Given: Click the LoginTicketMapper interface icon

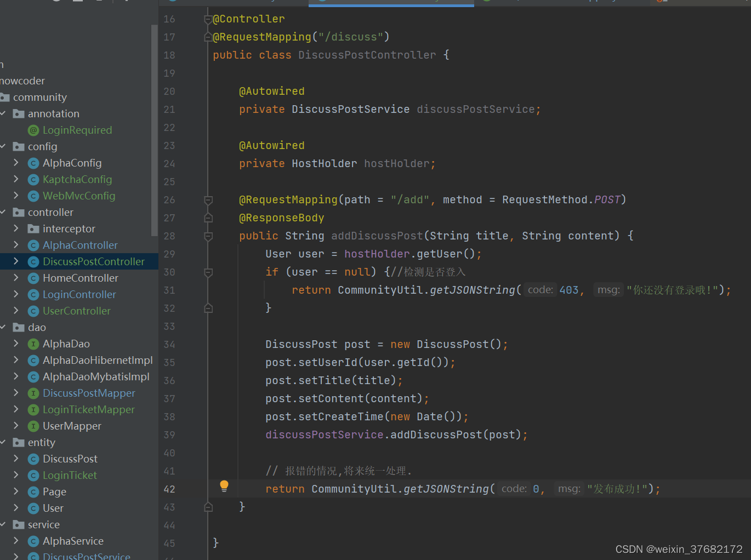Looking at the screenshot, I should click(x=33, y=410).
